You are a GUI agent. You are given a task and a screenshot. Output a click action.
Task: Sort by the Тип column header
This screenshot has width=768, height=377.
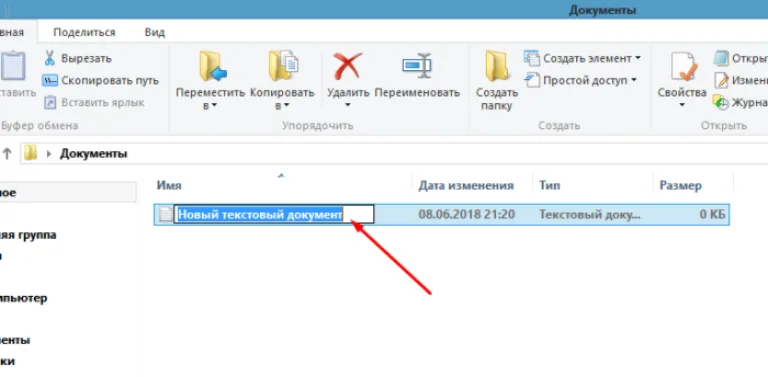[x=550, y=186]
